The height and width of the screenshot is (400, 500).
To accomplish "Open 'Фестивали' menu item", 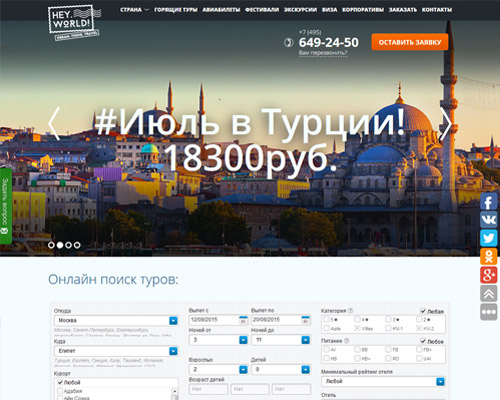I will click(262, 10).
